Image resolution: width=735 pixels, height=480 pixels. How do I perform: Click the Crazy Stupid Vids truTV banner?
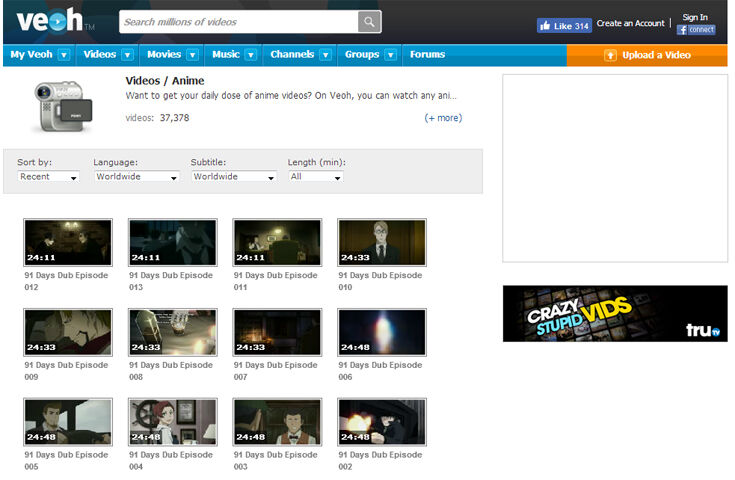click(615, 314)
